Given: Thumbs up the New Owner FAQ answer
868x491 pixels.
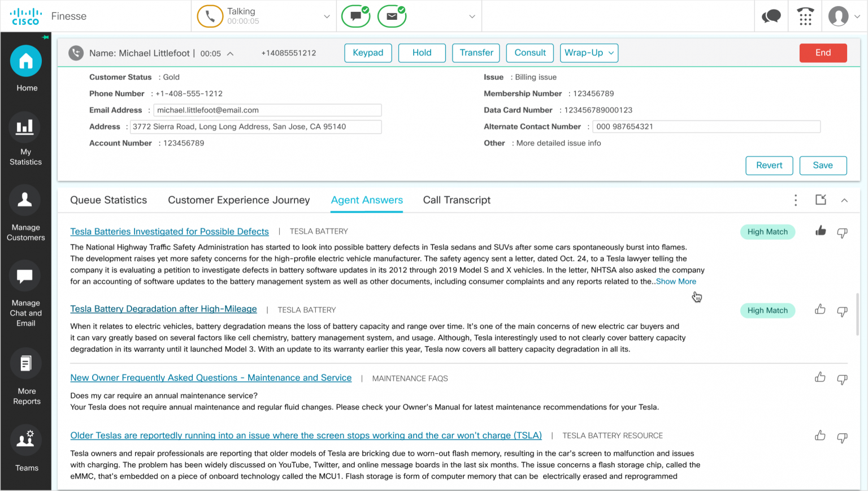Looking at the screenshot, I should tap(821, 378).
